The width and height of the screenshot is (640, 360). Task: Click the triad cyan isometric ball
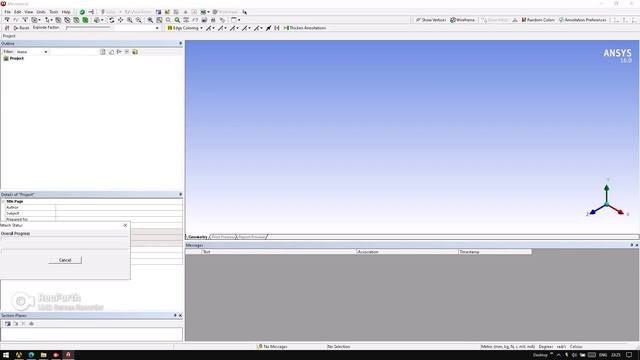[x=607, y=204]
